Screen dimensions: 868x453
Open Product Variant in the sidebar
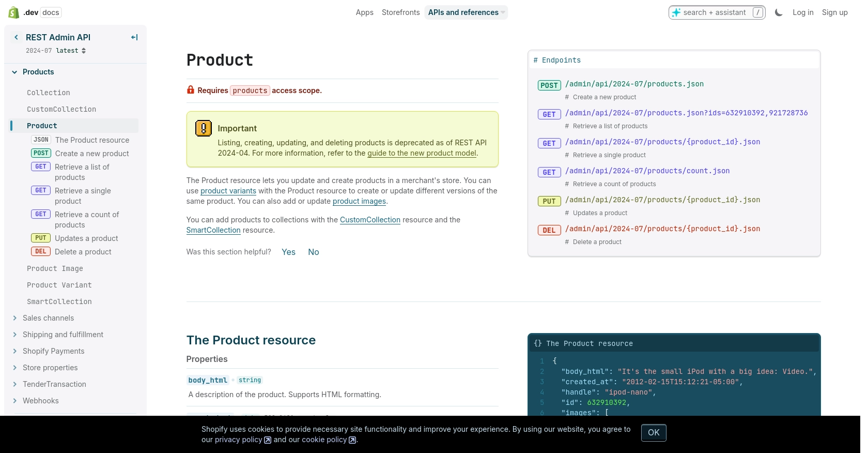[59, 285]
